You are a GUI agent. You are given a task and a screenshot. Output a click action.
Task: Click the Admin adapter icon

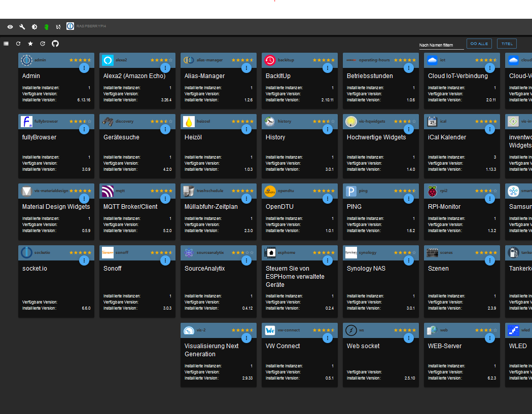[x=26, y=60]
